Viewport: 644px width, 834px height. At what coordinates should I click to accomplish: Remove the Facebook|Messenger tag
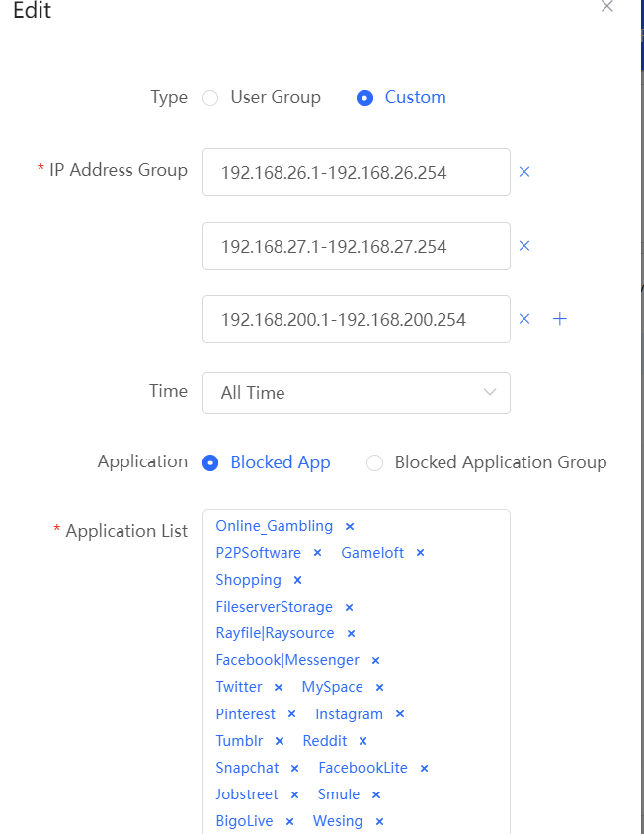375,661
